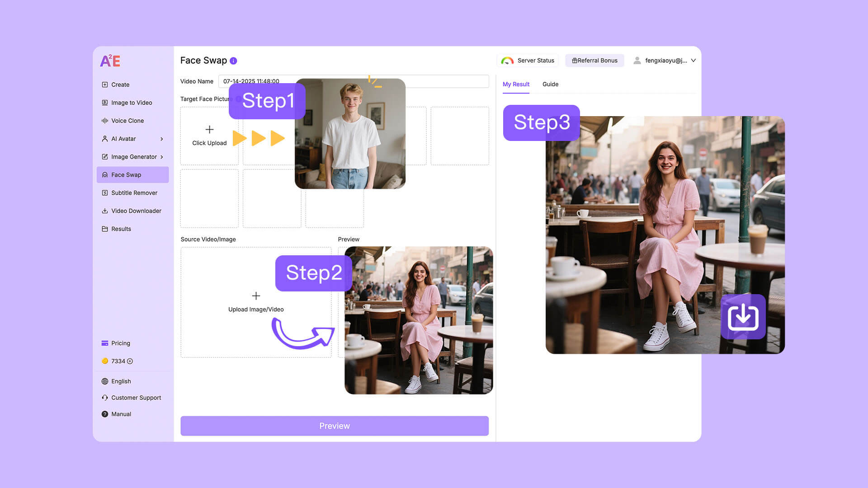Image resolution: width=868 pixels, height=488 pixels.
Task: Open Video Downloader from sidebar
Action: click(x=136, y=211)
